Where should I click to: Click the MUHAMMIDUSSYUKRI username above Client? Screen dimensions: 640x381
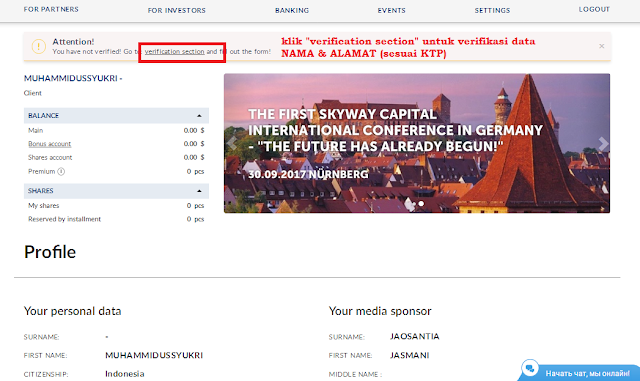73,78
